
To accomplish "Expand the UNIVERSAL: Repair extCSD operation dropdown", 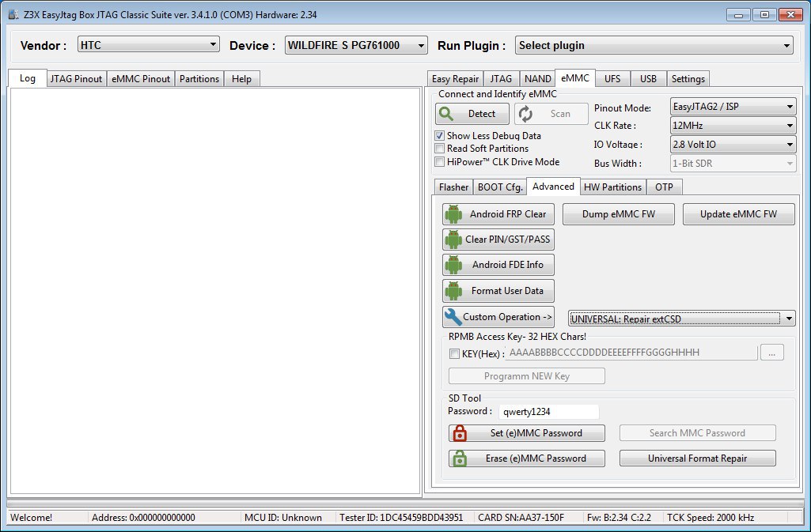I will click(x=682, y=318).
